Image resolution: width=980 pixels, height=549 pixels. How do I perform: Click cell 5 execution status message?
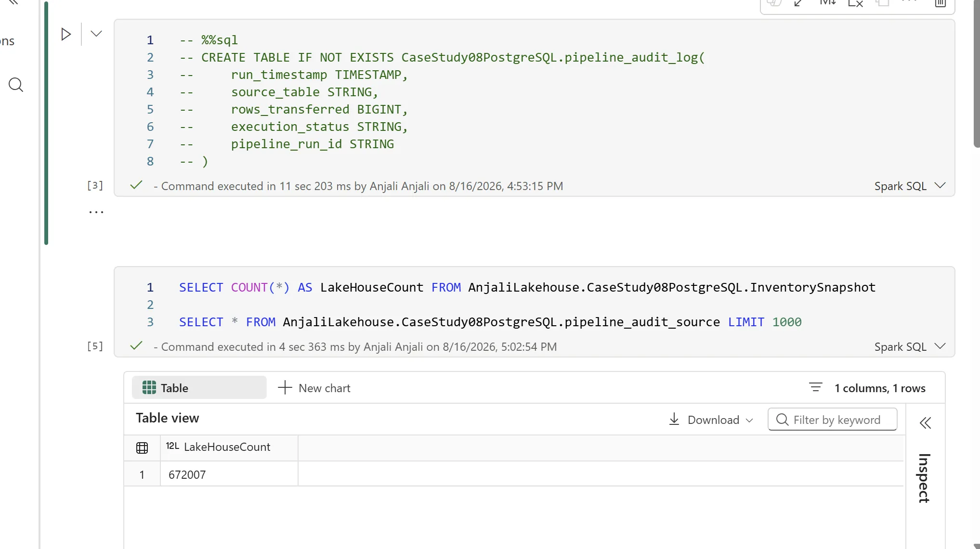tap(355, 347)
